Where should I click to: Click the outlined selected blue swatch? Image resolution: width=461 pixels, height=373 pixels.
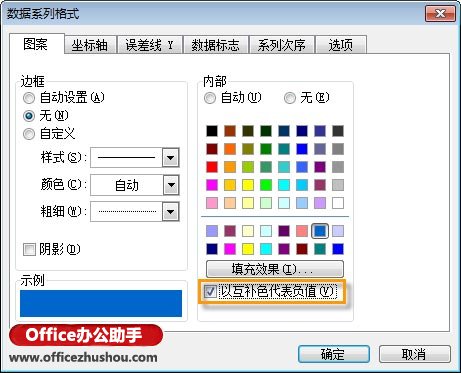tap(320, 231)
